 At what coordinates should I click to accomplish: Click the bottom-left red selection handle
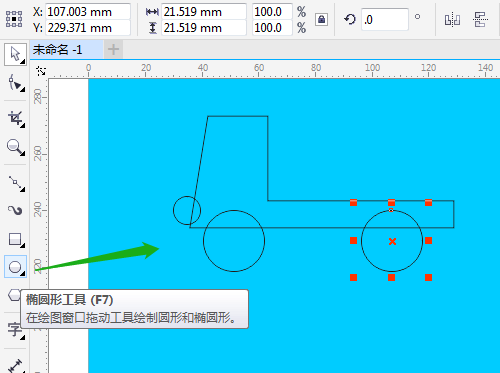[354, 278]
